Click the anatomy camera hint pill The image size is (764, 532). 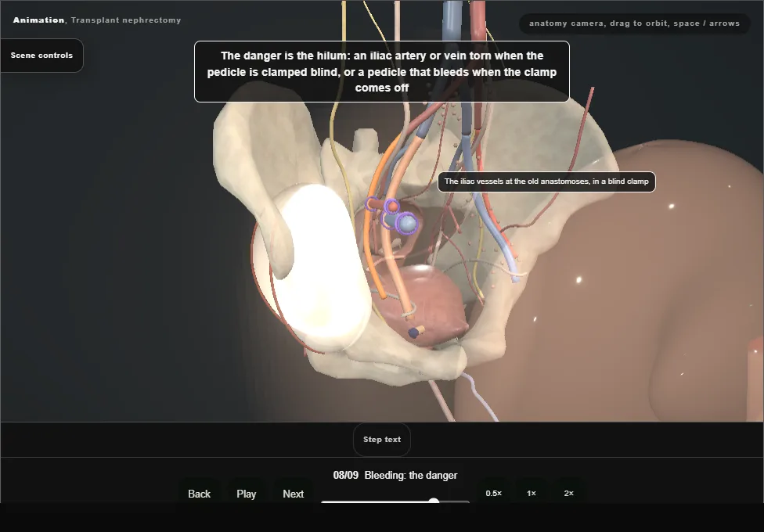tap(634, 23)
